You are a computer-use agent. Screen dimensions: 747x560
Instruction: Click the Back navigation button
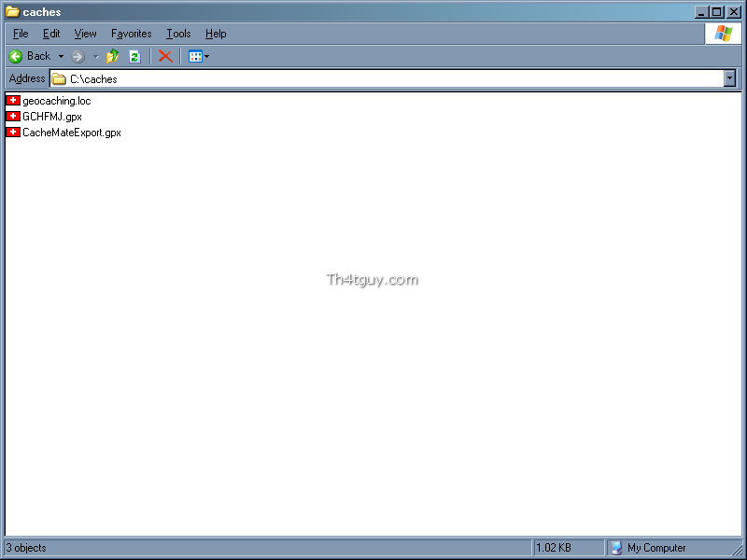30,56
